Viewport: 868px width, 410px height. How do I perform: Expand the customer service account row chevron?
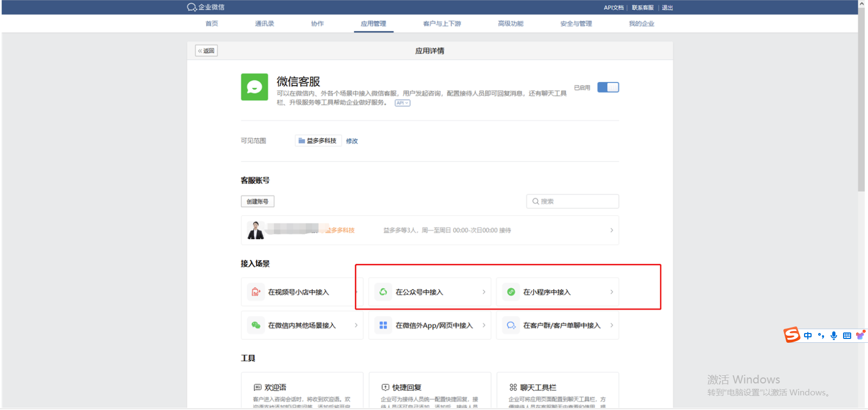point(612,230)
